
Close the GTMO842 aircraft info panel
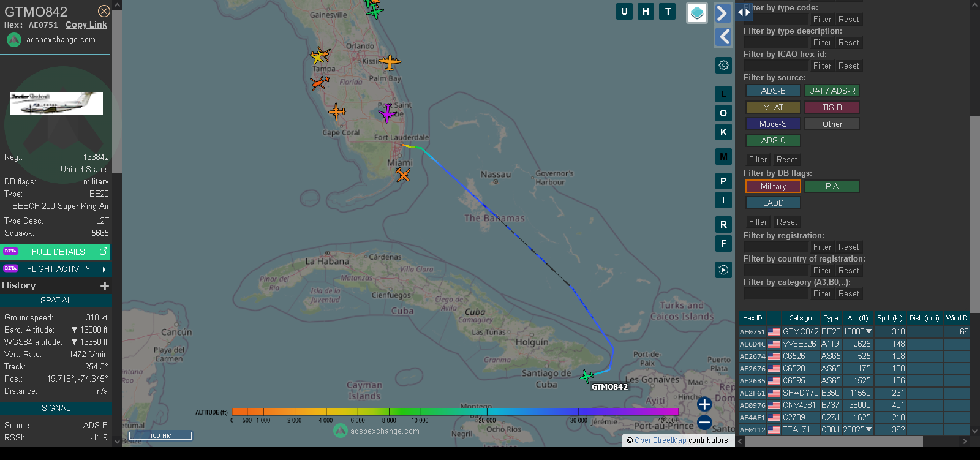tap(104, 11)
